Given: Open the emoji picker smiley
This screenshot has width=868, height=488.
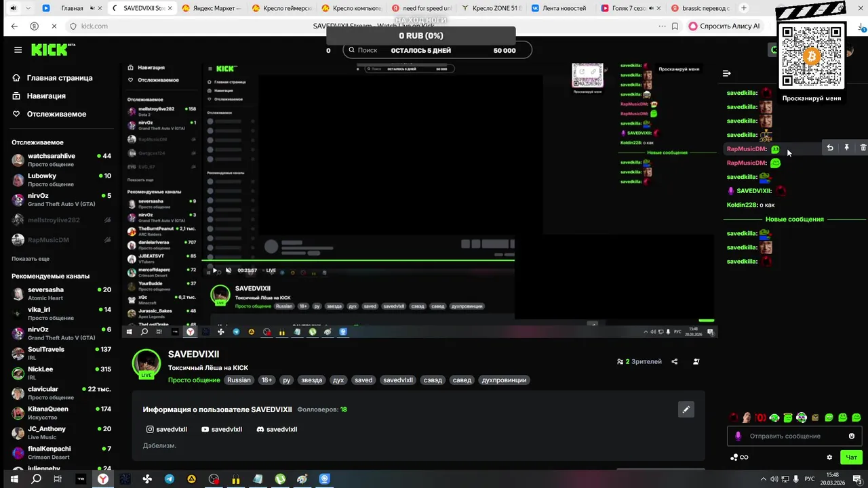Looking at the screenshot, I should click(x=852, y=436).
